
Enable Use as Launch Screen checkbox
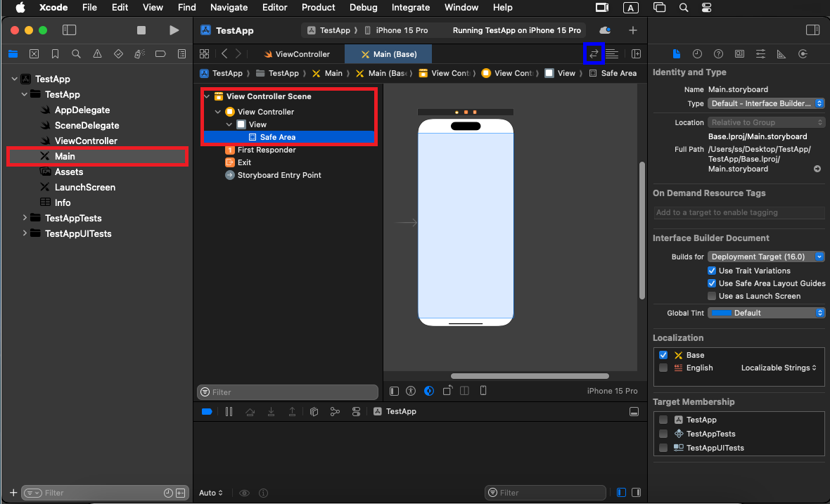click(x=712, y=296)
